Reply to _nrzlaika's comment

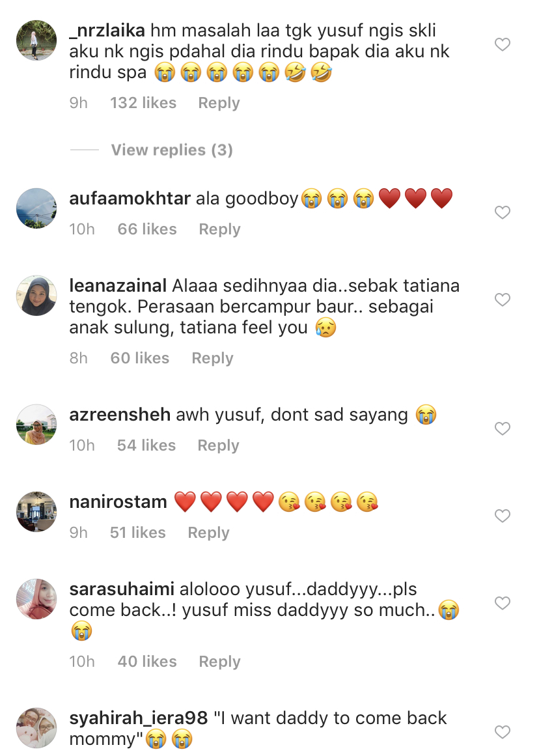tap(219, 103)
